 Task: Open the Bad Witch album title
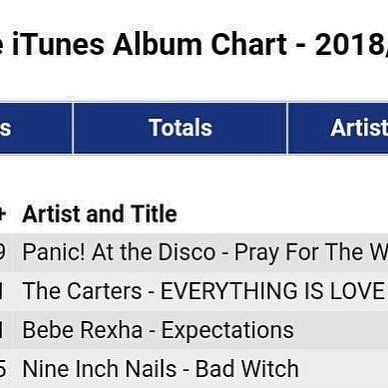(247, 369)
